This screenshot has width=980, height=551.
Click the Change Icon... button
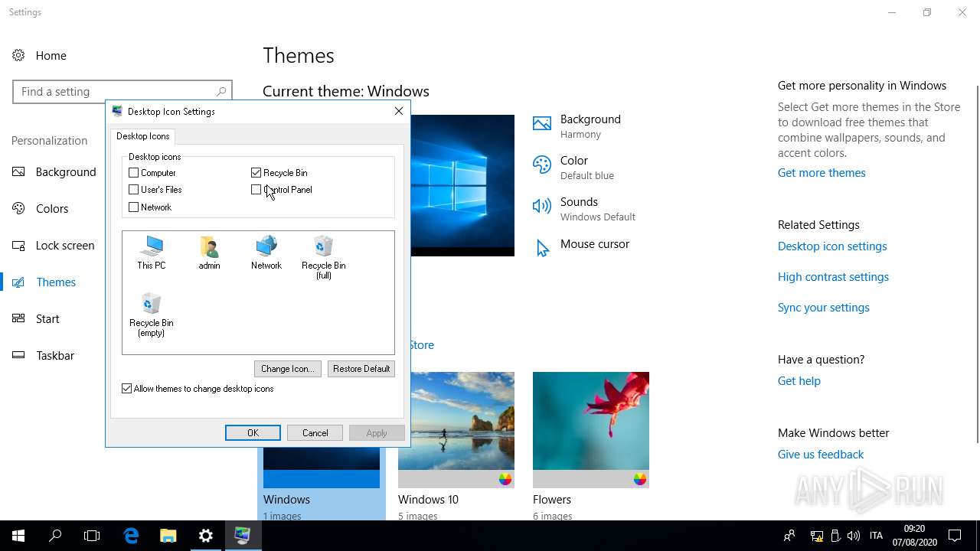tap(287, 369)
